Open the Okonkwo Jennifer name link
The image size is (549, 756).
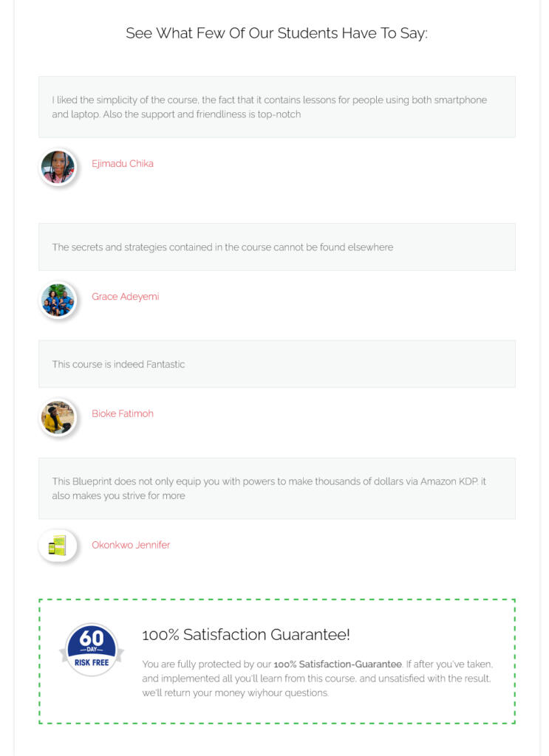coord(131,546)
